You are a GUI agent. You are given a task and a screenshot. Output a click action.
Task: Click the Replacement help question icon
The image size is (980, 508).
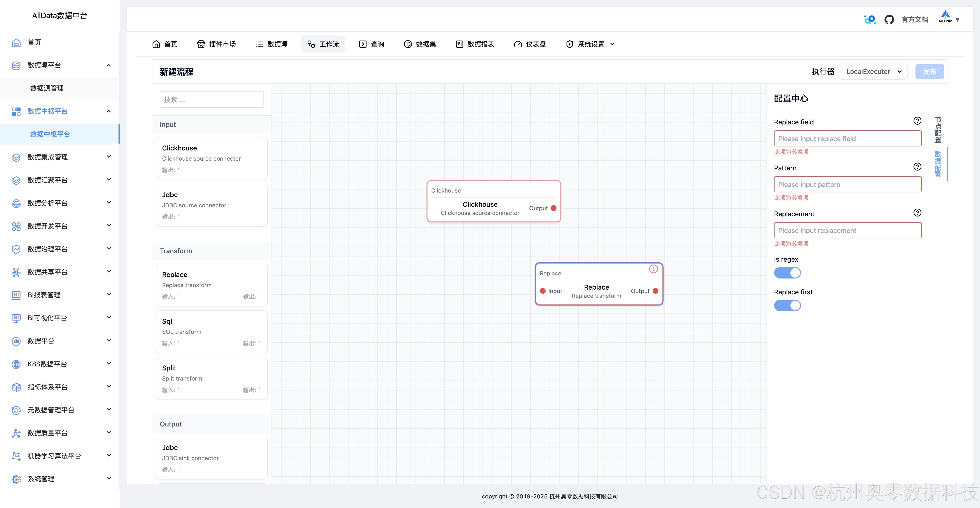click(917, 213)
